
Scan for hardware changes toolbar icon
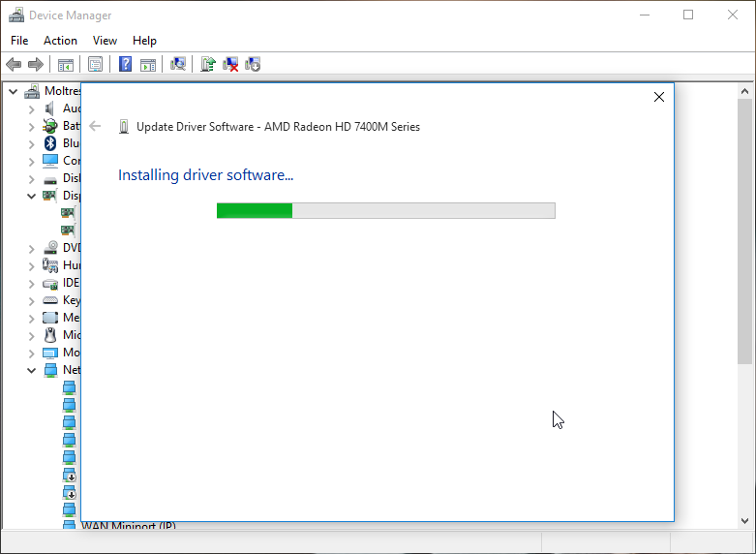(177, 64)
